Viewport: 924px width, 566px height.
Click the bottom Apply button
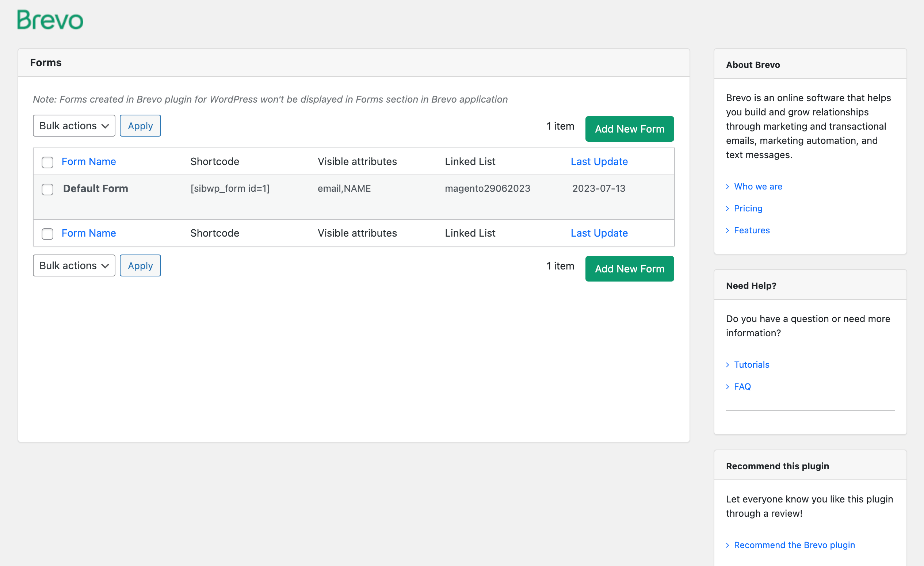[141, 265]
